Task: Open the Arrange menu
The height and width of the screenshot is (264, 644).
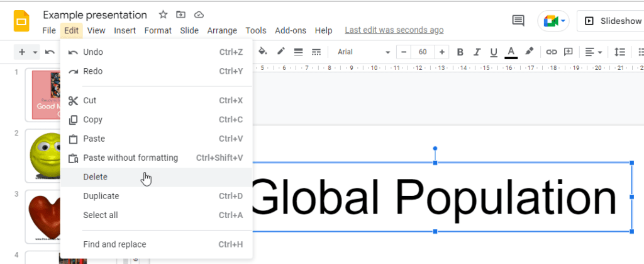Action: 222,30
